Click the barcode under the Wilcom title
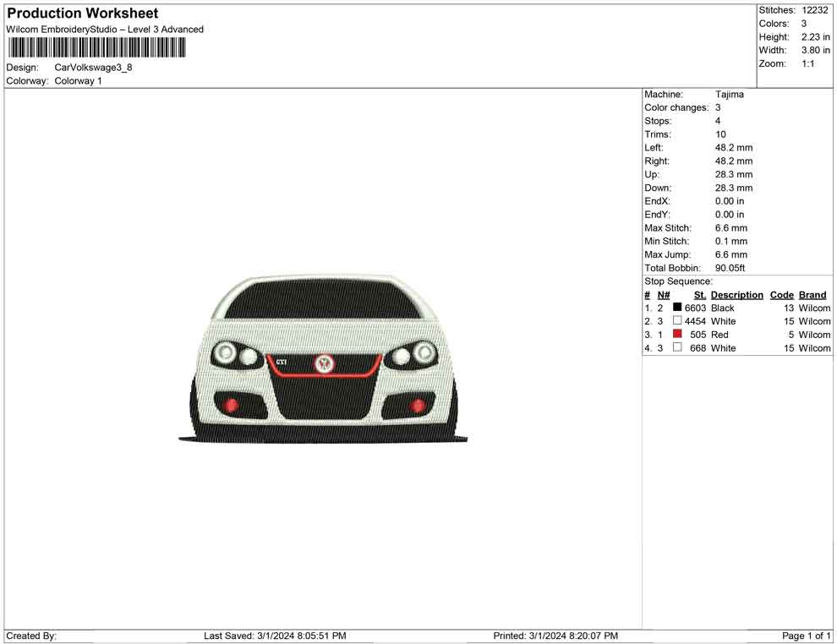The width and height of the screenshot is (837, 644). coord(96,47)
